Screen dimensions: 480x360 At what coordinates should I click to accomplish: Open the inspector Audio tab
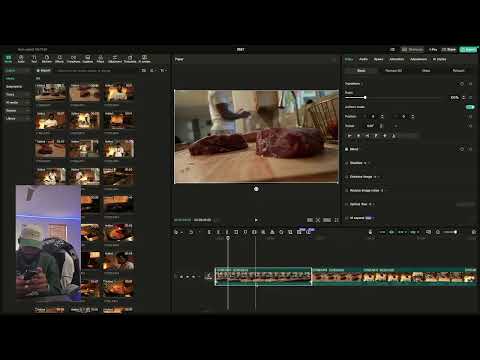pos(363,59)
